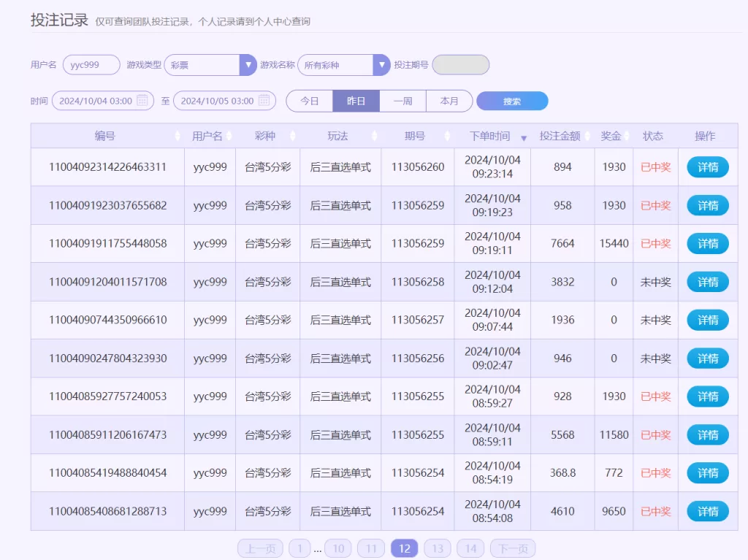Image resolution: width=748 pixels, height=560 pixels.
Task: Open 详情 for bet 11004091911755448058
Action: coord(707,243)
